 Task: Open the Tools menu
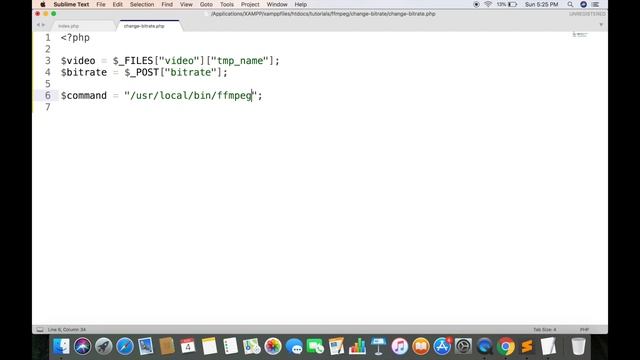tap(227, 4)
